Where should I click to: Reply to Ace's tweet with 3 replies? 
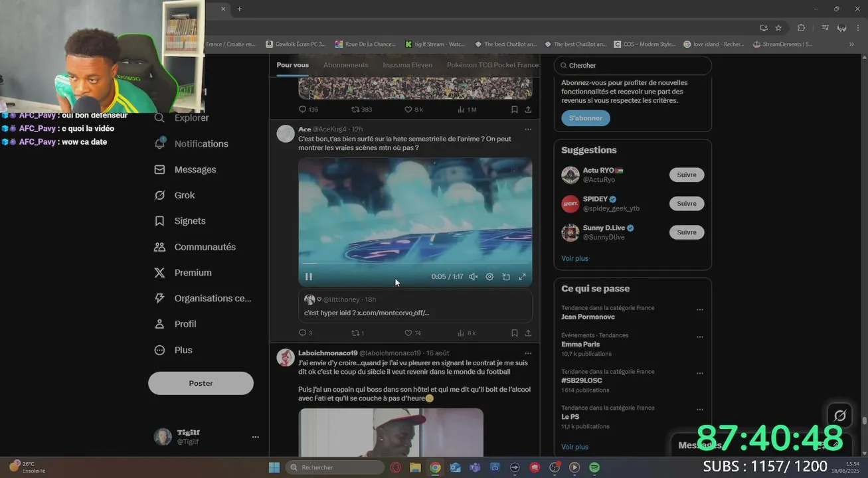(x=302, y=333)
